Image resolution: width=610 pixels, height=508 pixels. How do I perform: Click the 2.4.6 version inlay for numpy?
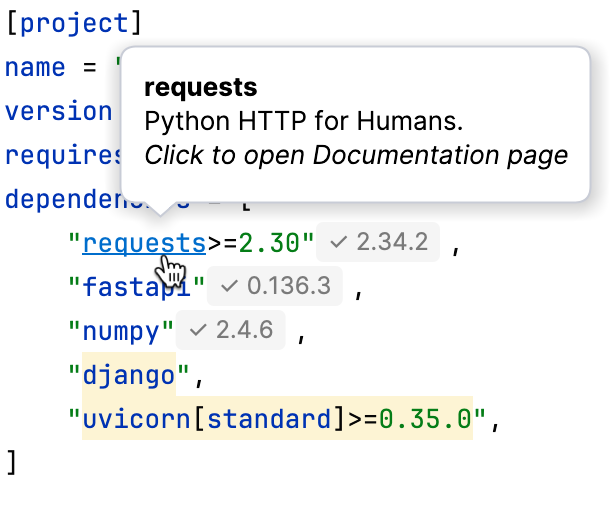click(x=231, y=330)
